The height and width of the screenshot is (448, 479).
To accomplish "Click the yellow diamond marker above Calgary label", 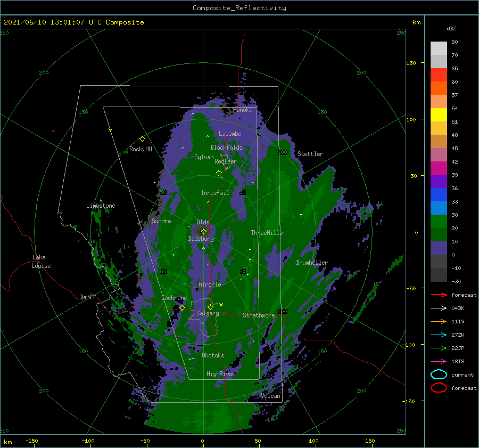I will coord(210,307).
